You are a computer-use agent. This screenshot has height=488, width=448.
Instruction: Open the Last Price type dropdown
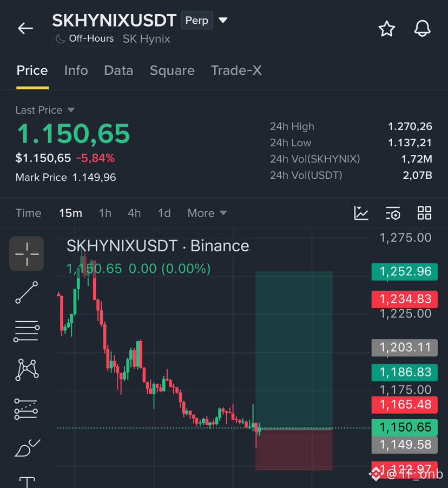coord(45,110)
